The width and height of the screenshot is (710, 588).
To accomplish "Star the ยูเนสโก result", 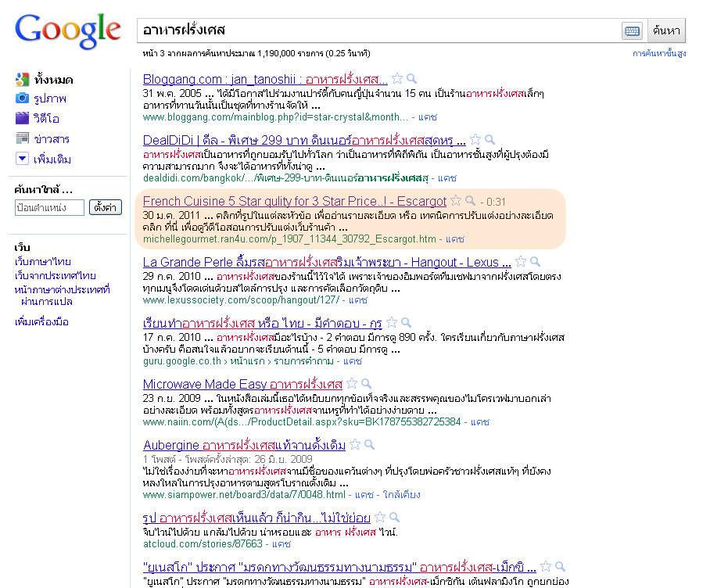I will pos(546,566).
